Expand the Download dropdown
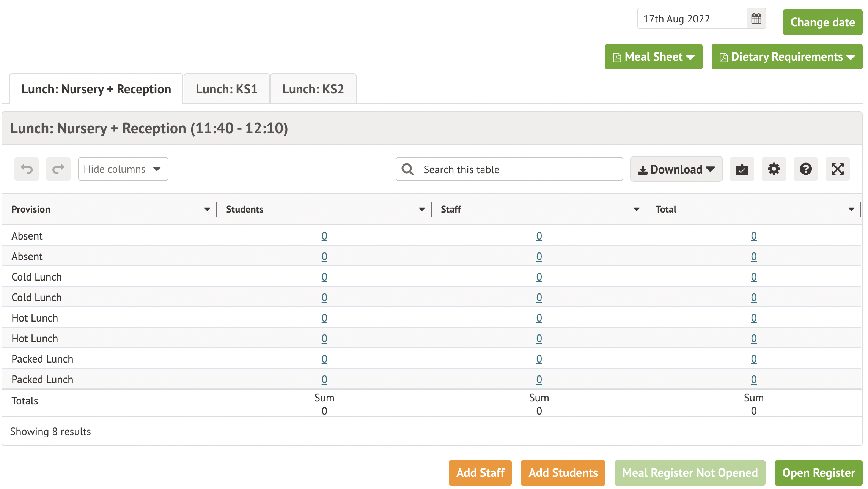 tap(676, 169)
